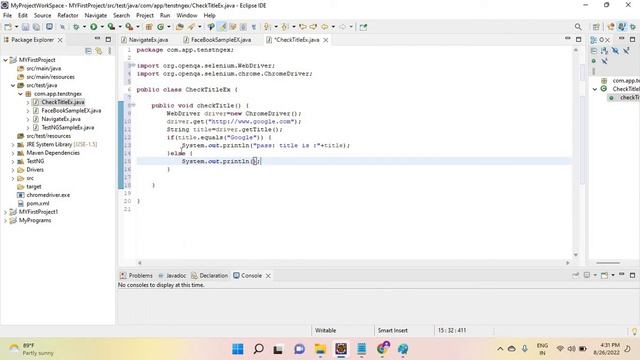Click the Open Perspective icon
640x360 pixels.
pos(596,27)
